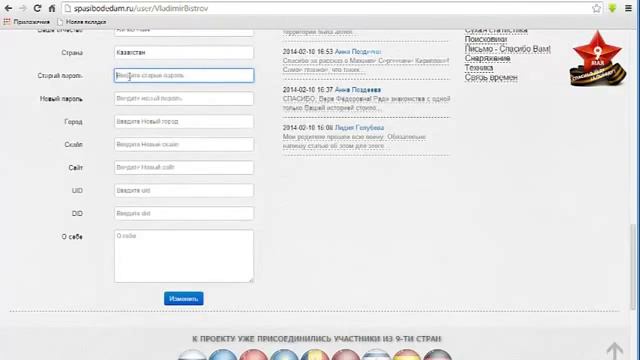
Task: Click the green download extension icon
Action: [612, 8]
